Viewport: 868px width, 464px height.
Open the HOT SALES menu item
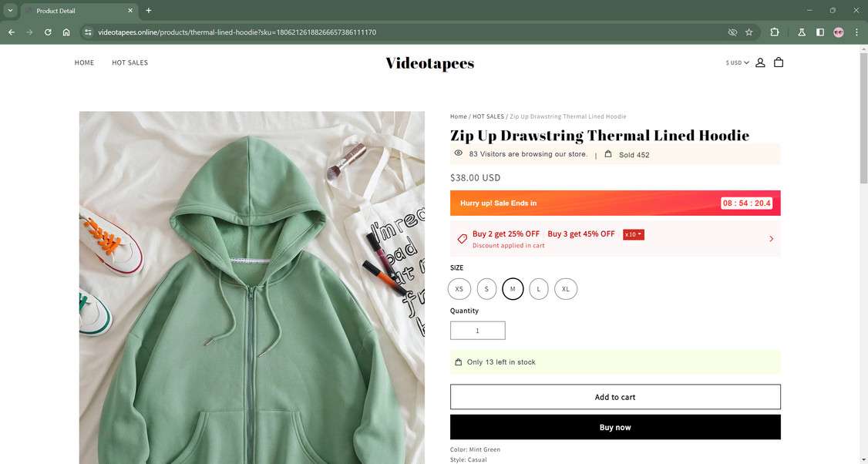click(x=130, y=62)
